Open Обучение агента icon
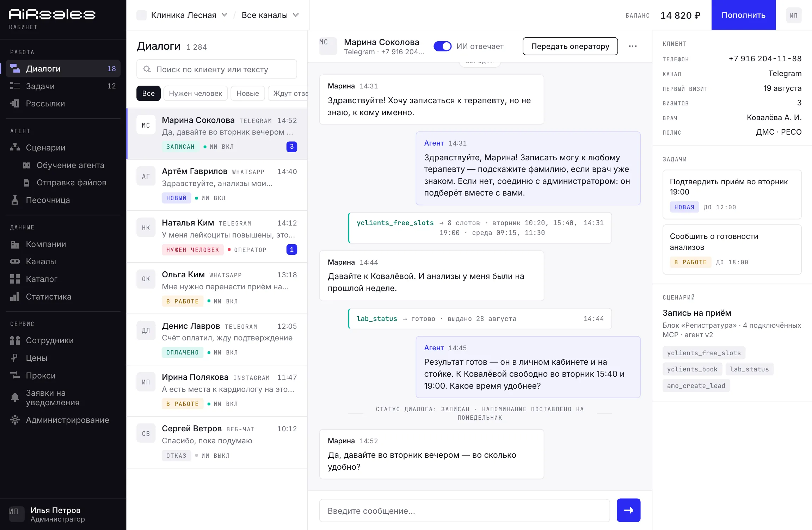Screen dimensions: 812x530 [26, 165]
